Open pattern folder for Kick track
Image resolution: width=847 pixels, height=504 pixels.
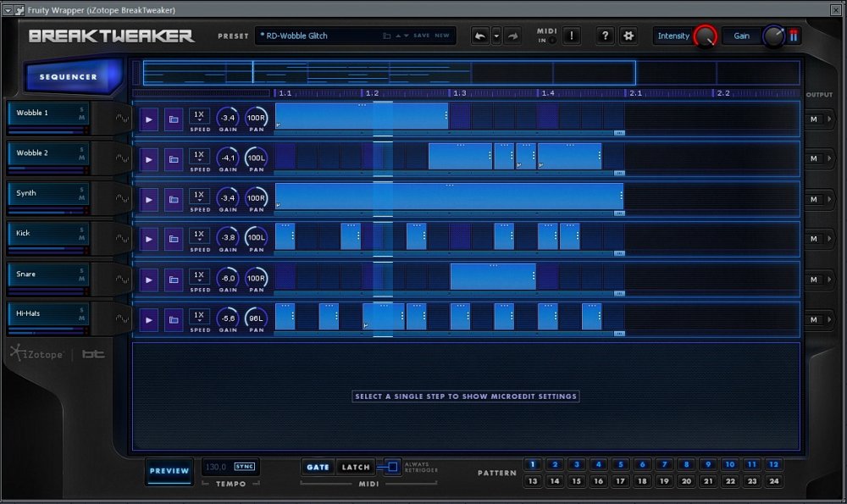(174, 239)
